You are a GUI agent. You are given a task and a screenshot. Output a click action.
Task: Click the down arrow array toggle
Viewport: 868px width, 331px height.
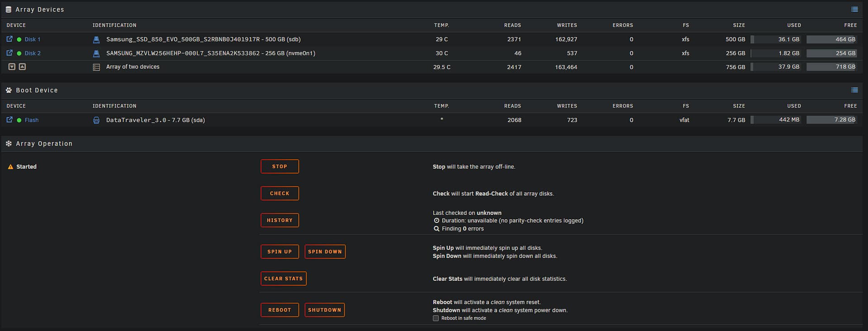[12, 67]
